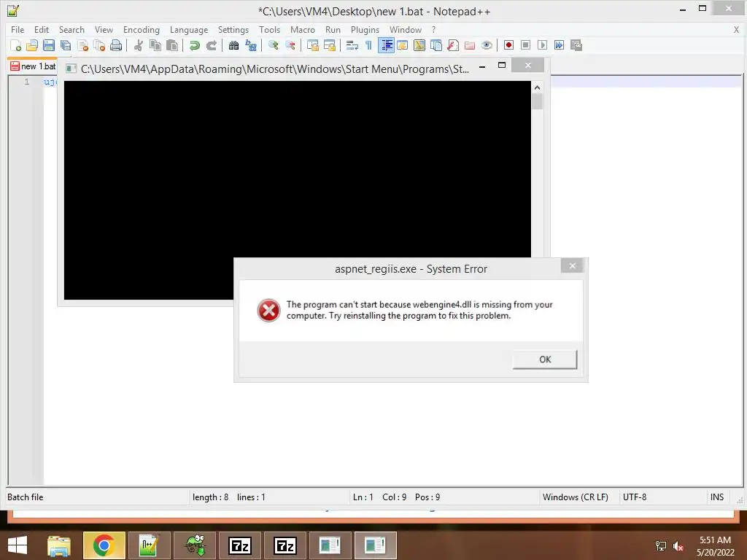Click the Playback macro icon
Screen dimensions: 747x560
point(542,45)
